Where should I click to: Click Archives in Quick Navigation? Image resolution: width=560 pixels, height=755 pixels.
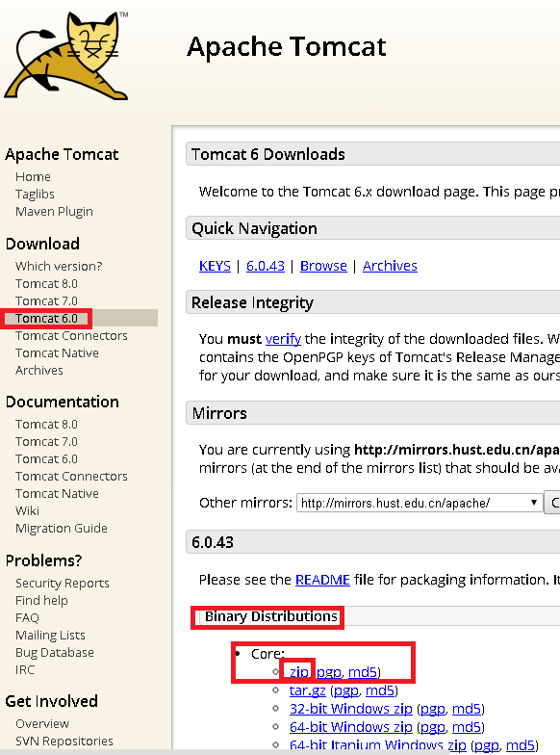(390, 266)
